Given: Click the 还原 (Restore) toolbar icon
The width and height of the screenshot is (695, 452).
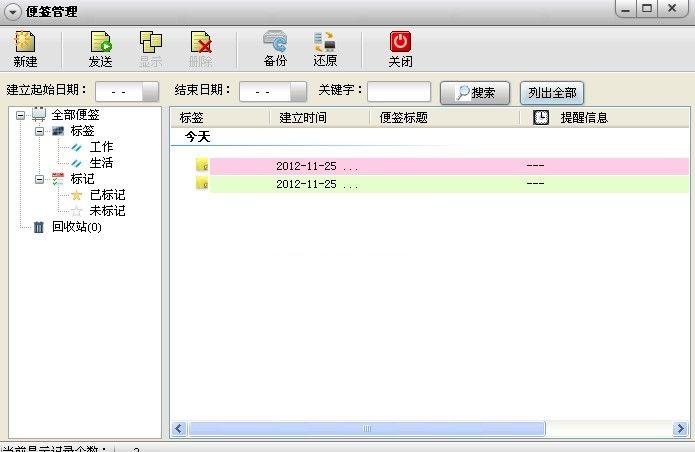Looking at the screenshot, I should pyautogui.click(x=325, y=42).
